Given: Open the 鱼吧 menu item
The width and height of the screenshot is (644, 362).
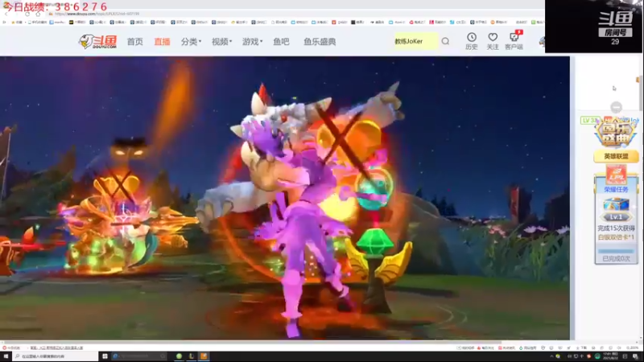Looking at the screenshot, I should coord(281,42).
